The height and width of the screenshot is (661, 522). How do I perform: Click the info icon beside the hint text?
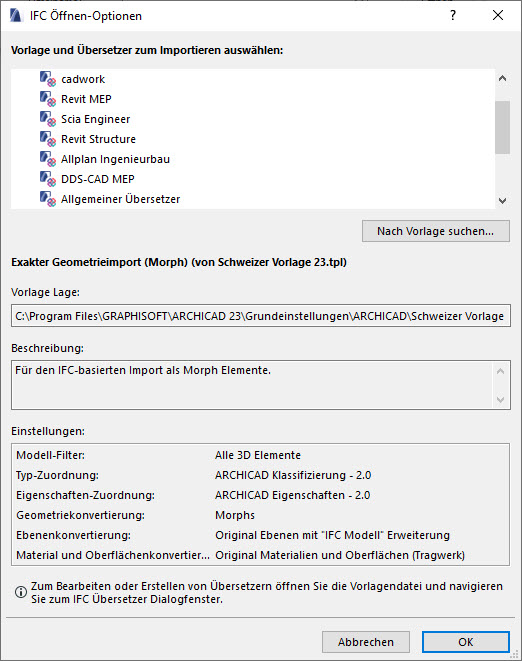(x=21, y=592)
